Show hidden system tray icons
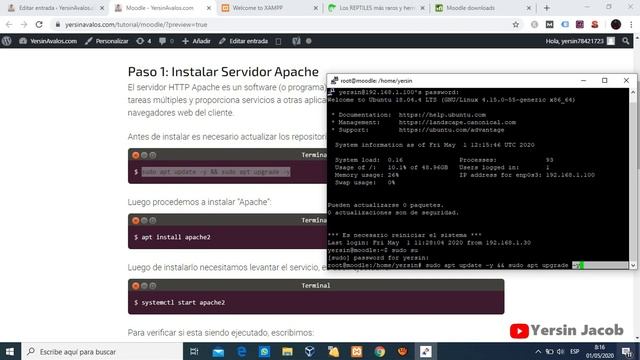This screenshot has width=640, height=360. coord(538,351)
